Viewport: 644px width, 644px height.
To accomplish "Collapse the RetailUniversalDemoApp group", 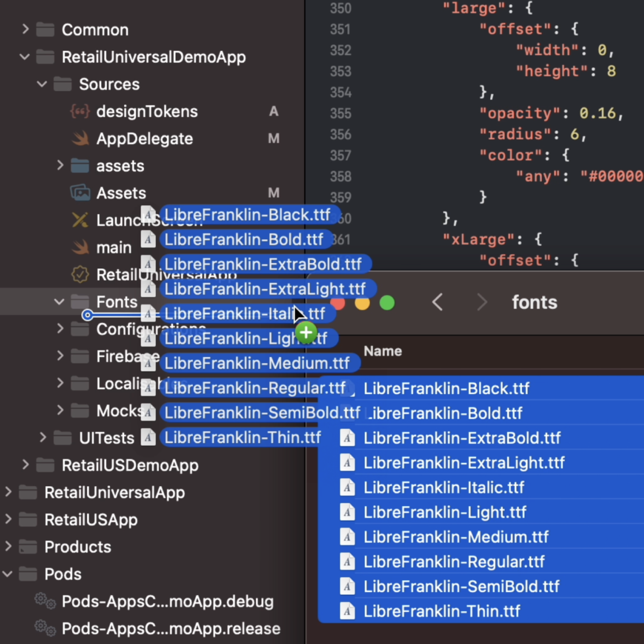I will [24, 57].
